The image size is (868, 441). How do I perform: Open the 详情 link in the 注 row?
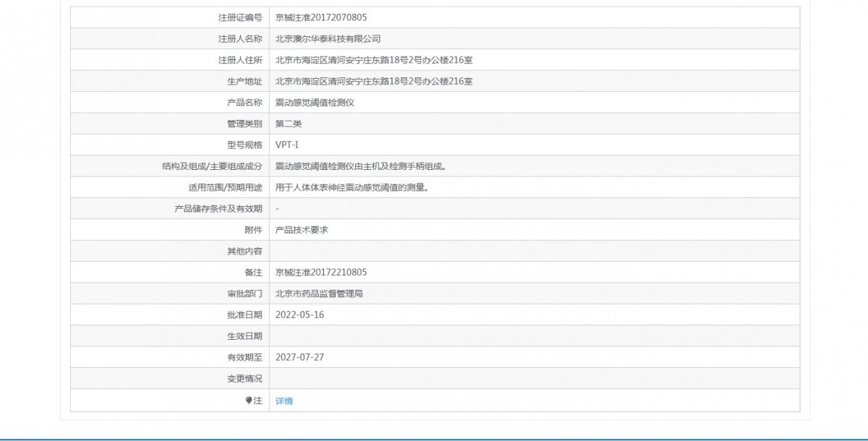click(x=284, y=401)
